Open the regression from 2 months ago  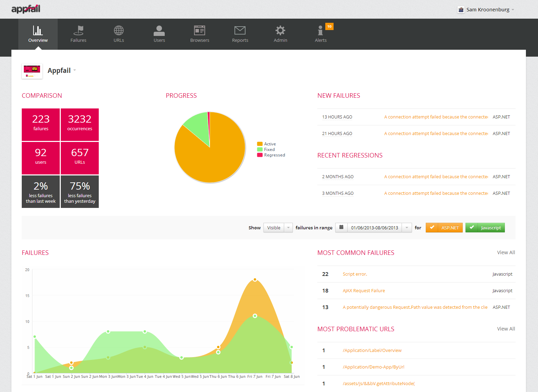(436, 176)
